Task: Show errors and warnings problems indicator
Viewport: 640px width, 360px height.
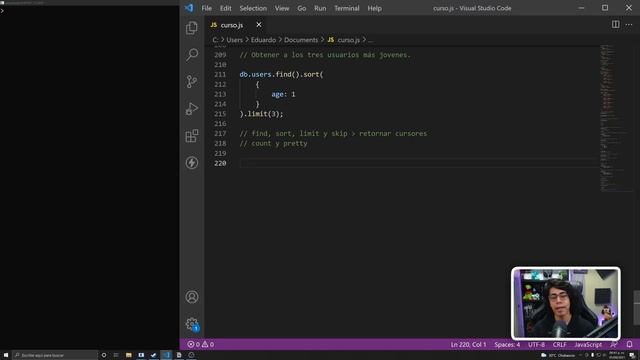Action: click(200, 344)
